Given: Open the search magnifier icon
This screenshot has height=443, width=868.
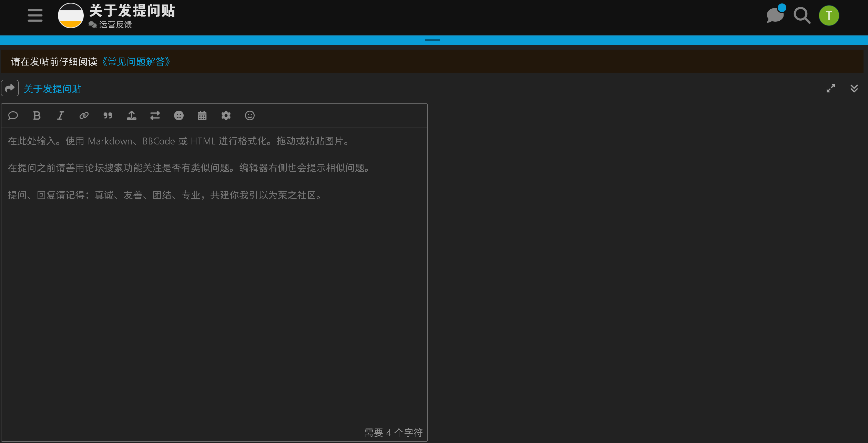Looking at the screenshot, I should click(802, 16).
